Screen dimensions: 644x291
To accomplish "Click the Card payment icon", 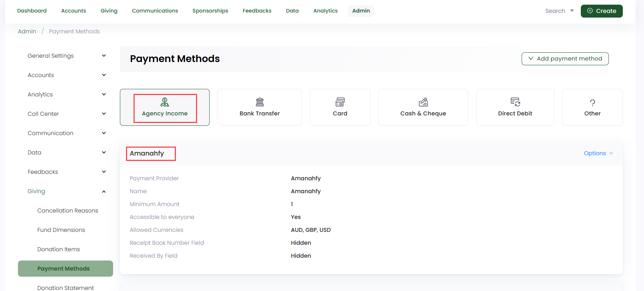I will tap(340, 102).
